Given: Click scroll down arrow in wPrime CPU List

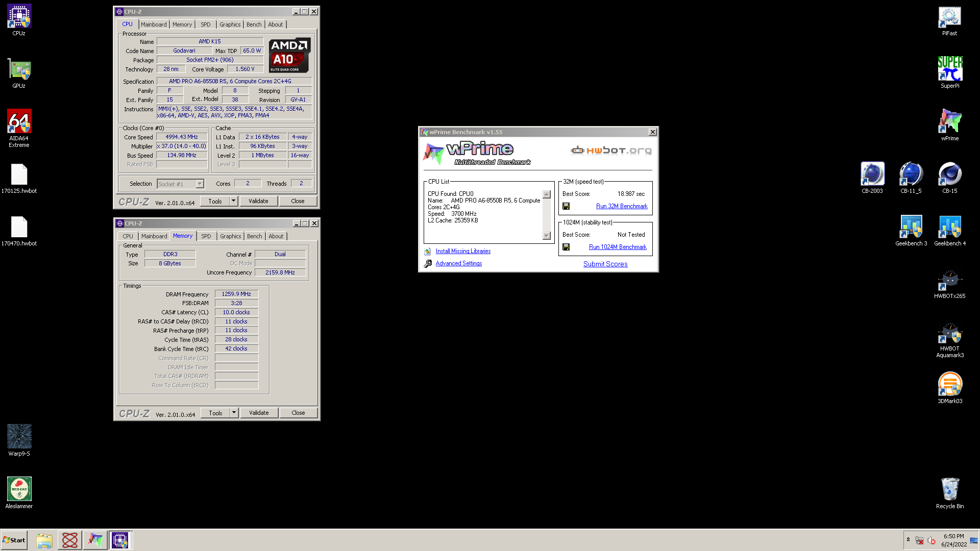Looking at the screenshot, I should click(547, 236).
